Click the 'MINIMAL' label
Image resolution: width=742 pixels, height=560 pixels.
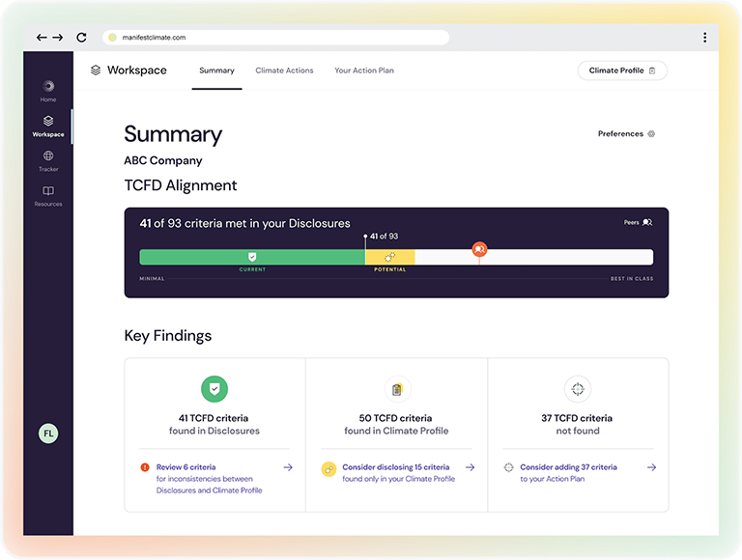pos(152,279)
